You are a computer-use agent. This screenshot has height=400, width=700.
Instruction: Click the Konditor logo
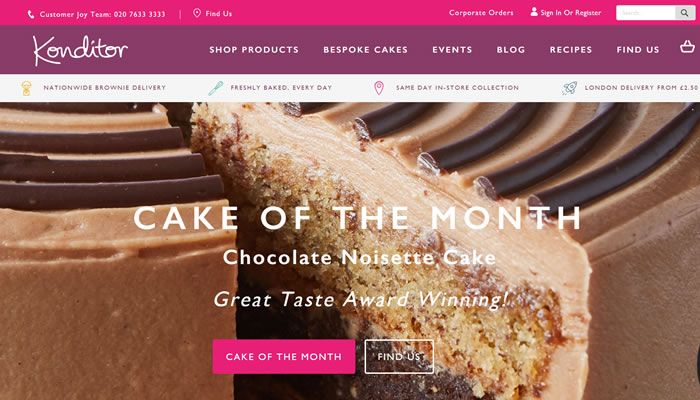[x=80, y=50]
